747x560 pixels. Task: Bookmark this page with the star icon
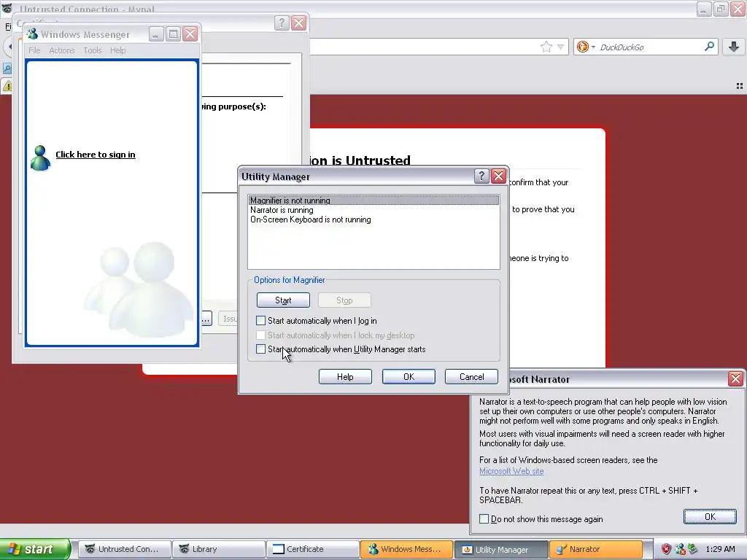pos(546,47)
